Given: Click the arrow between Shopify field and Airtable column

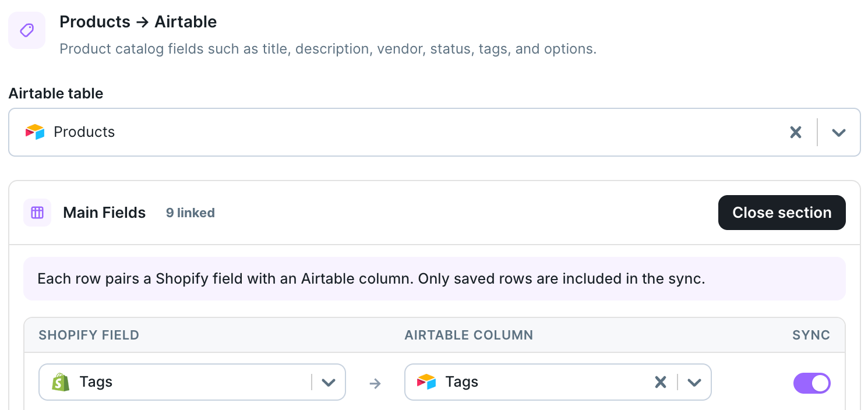Looking at the screenshot, I should click(x=375, y=383).
